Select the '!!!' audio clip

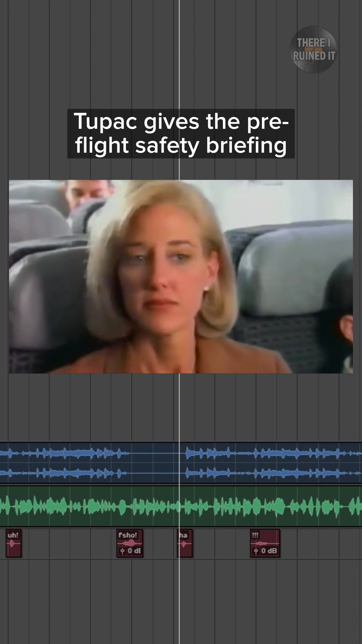[265, 543]
